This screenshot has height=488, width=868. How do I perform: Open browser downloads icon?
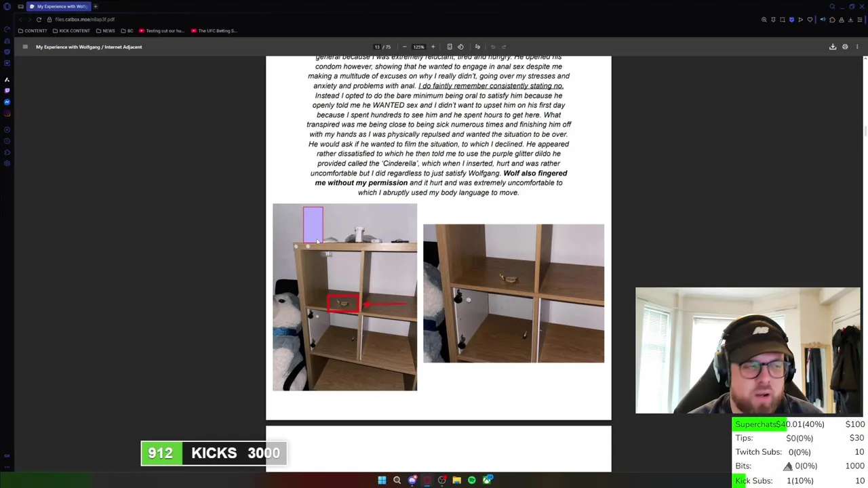[850, 19]
